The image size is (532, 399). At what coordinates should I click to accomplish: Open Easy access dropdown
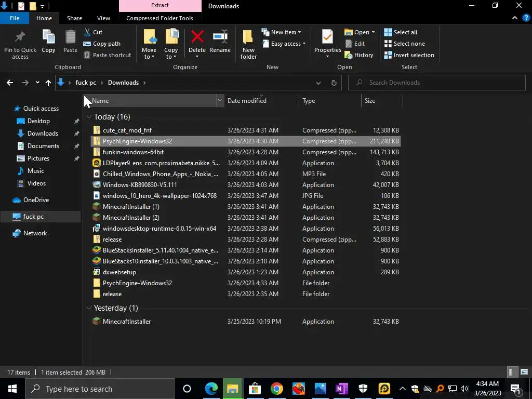pyautogui.click(x=284, y=44)
